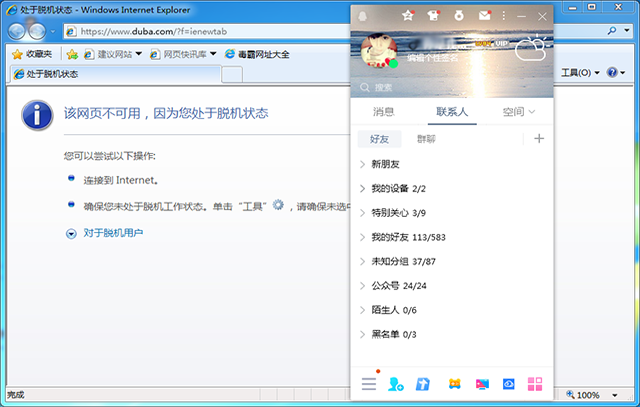Open a new blank IE tab
The image size is (640, 407).
click(232, 75)
